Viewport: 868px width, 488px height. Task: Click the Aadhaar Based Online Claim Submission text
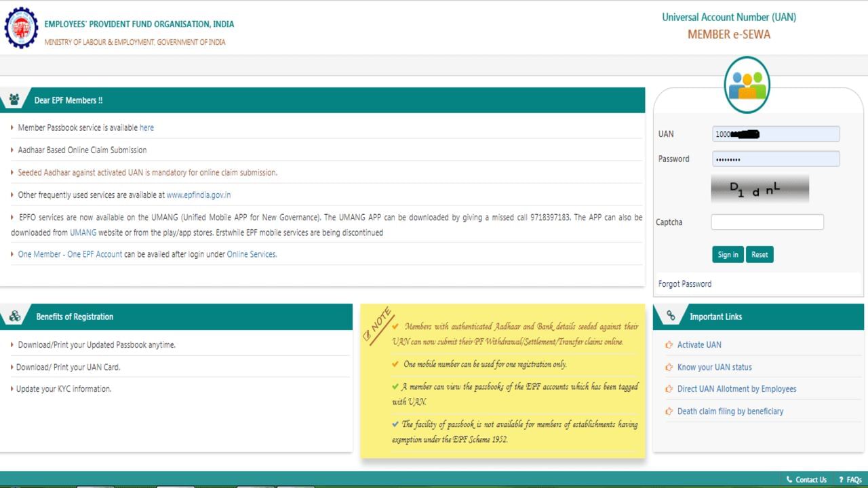point(82,150)
